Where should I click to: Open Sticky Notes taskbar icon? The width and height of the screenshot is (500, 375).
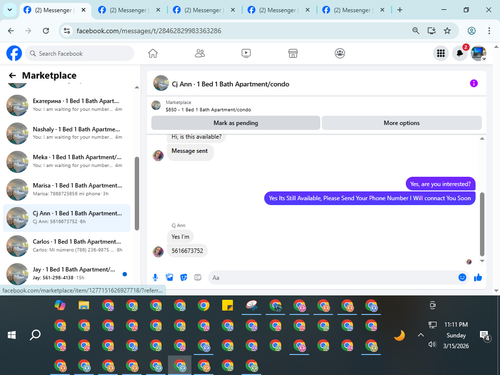pos(227,305)
